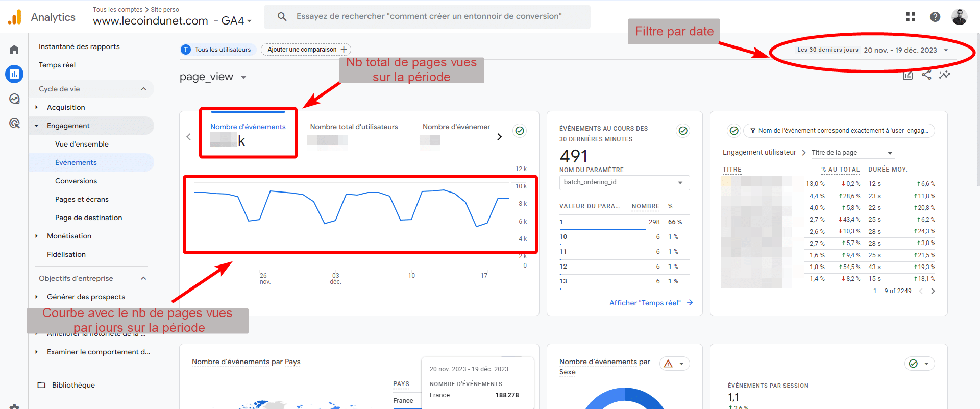Open Pages et écrans report
This screenshot has height=409, width=980.
click(x=82, y=199)
